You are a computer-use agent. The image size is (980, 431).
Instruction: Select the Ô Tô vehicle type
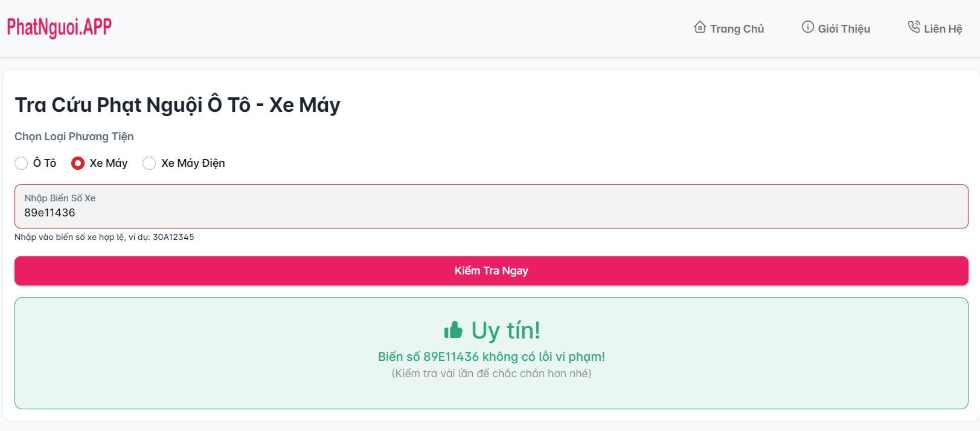(21, 163)
